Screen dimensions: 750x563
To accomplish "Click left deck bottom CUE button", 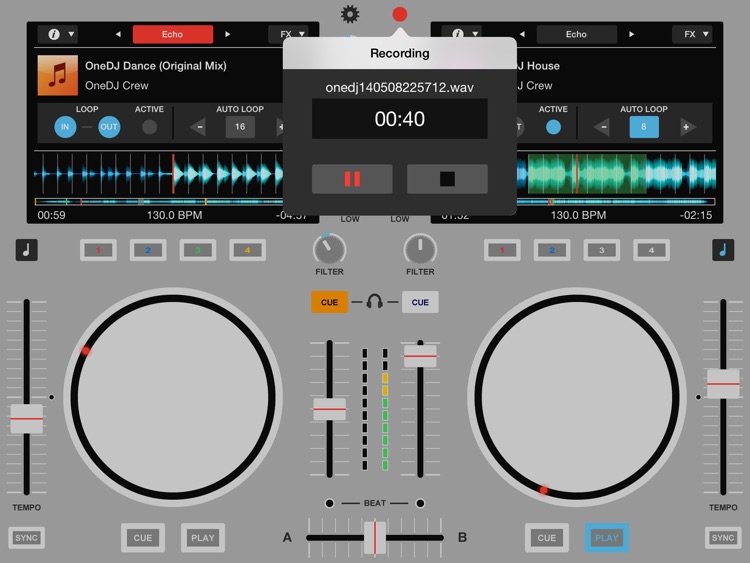I will (143, 538).
